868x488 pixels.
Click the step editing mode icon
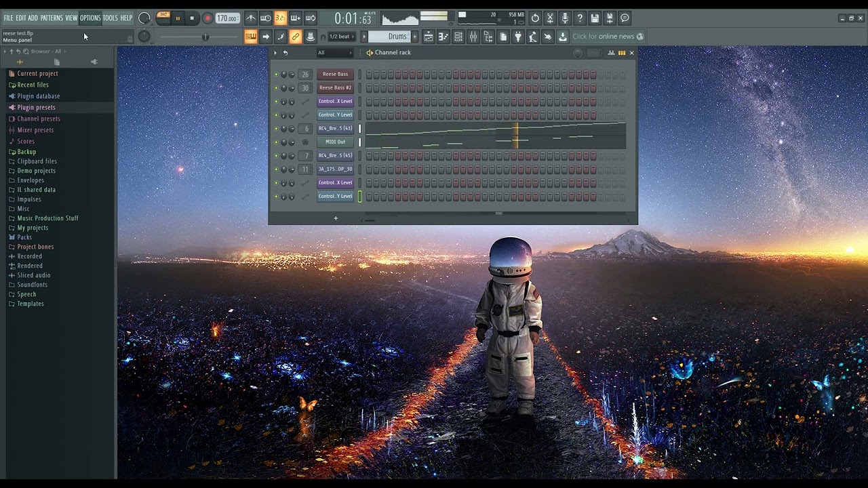coord(281,37)
